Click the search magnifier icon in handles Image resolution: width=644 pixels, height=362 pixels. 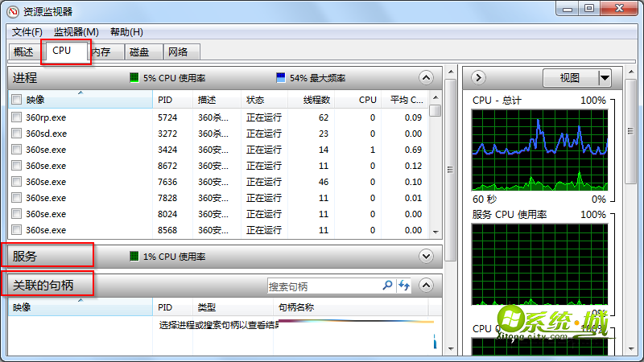click(387, 286)
